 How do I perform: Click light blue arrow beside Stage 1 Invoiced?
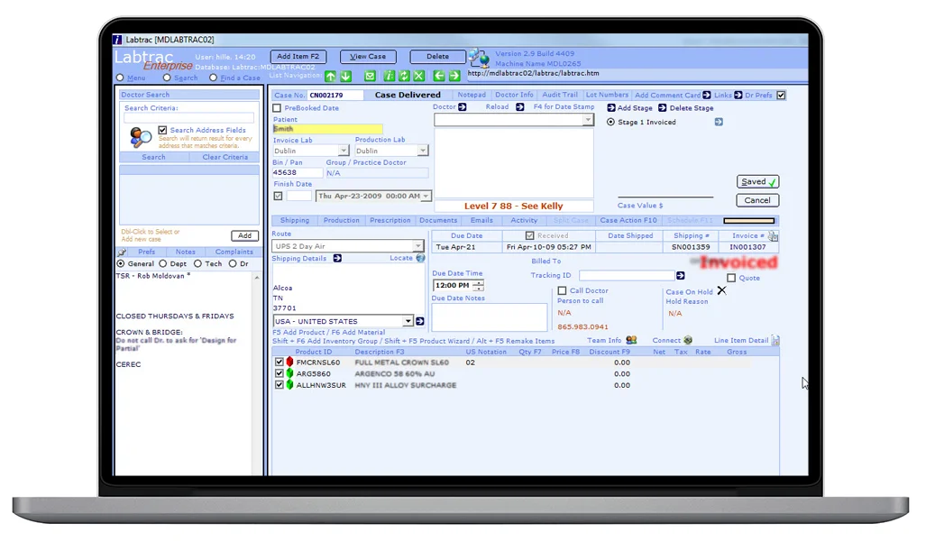pos(719,122)
